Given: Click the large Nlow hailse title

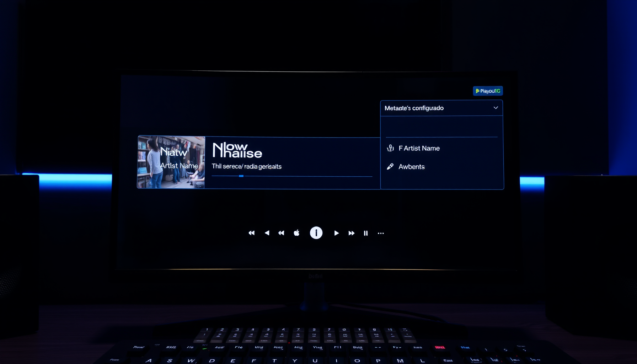Looking at the screenshot, I should 237,150.
